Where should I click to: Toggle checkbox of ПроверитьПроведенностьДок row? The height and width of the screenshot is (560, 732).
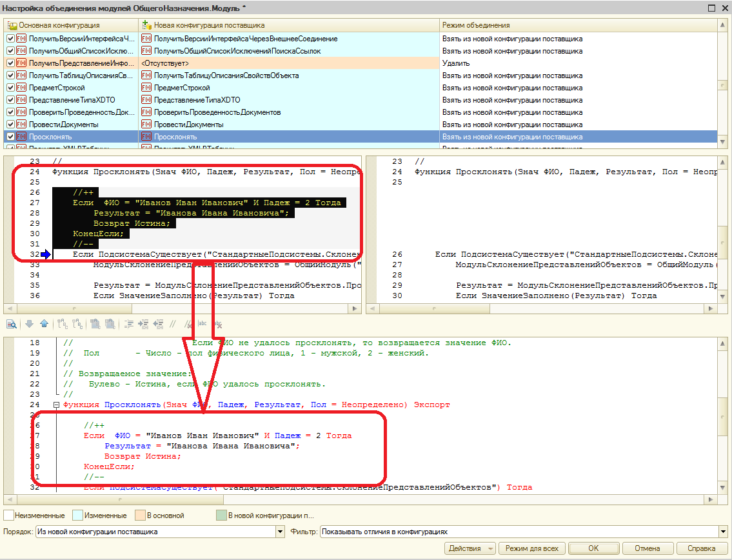coord(10,112)
